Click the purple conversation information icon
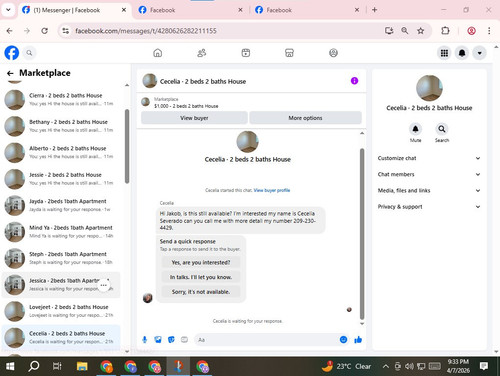Viewport: 500px width, 376px height. click(354, 81)
